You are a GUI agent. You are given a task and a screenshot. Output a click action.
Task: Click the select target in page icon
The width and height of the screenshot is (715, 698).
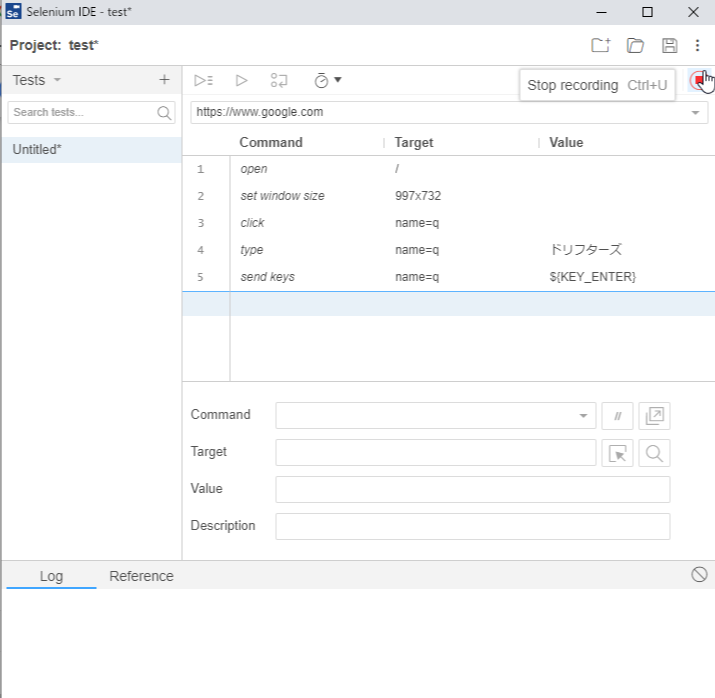618,453
